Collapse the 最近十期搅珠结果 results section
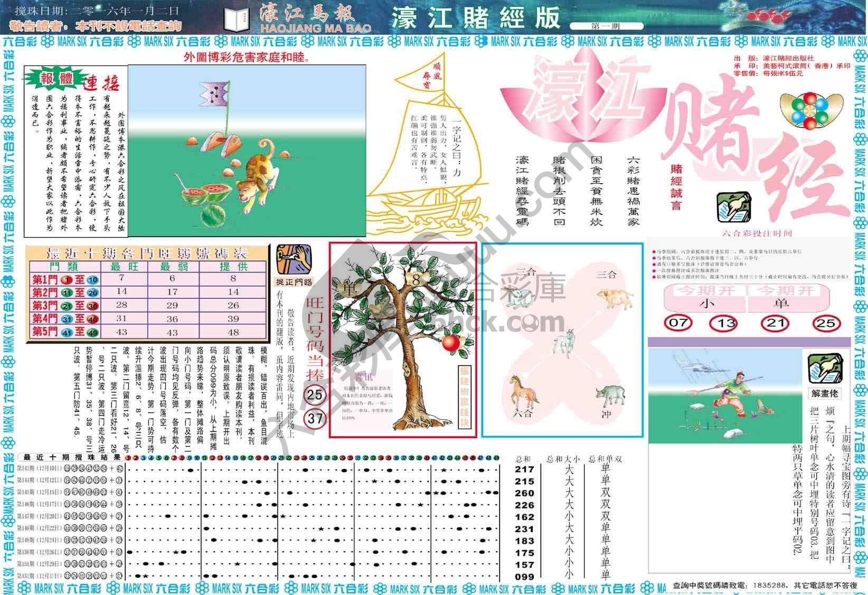The width and height of the screenshot is (868, 595). coord(71,457)
